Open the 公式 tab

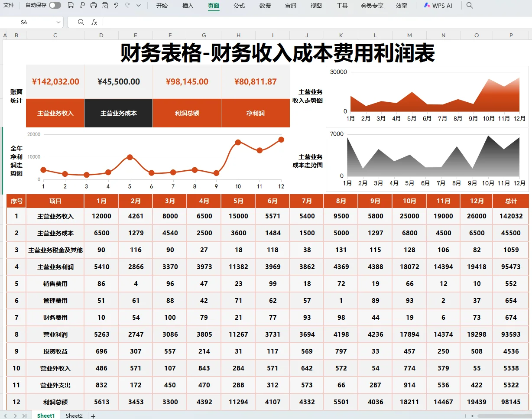(239, 6)
